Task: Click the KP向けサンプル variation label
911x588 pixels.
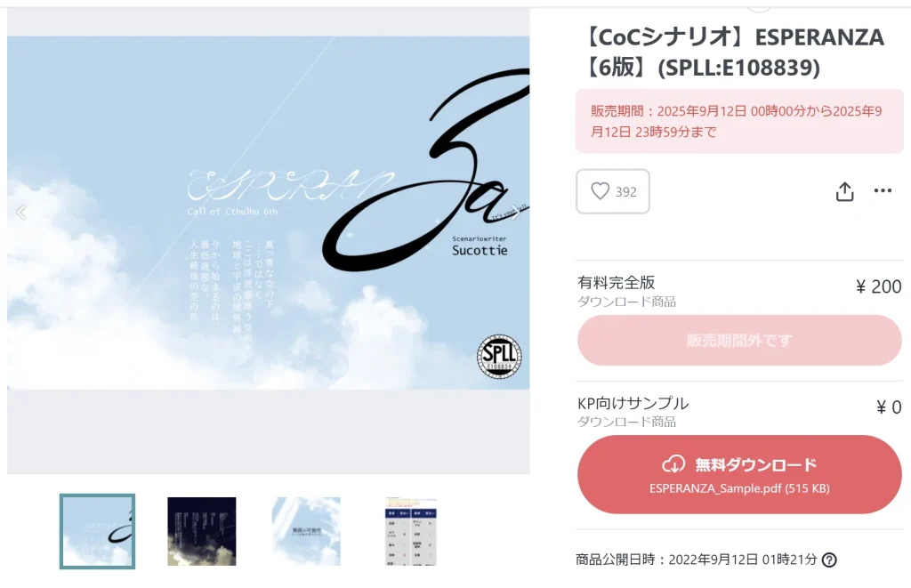Action: tap(633, 403)
